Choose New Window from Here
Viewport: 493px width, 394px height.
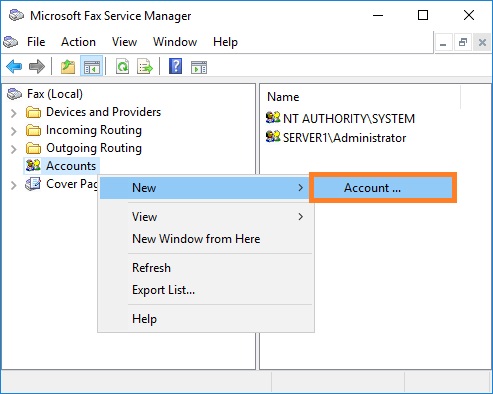click(206, 239)
